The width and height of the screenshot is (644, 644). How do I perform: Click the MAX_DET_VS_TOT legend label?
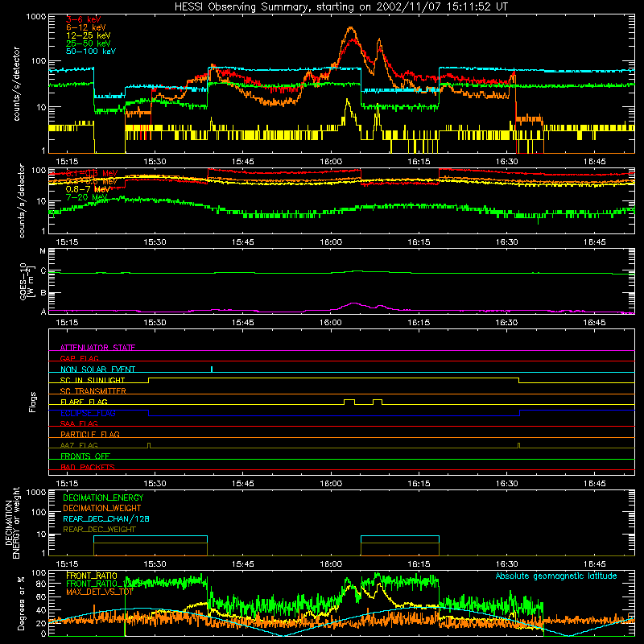pyautogui.click(x=100, y=592)
